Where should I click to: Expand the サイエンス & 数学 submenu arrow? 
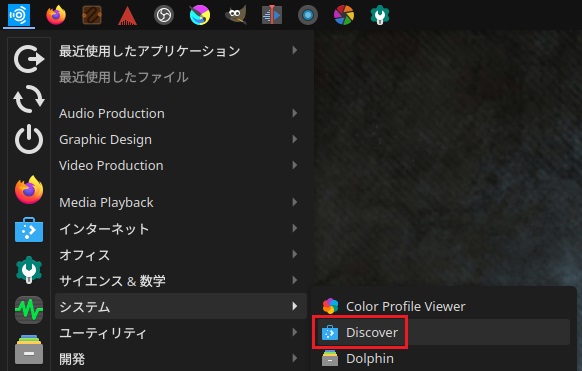[x=295, y=280]
